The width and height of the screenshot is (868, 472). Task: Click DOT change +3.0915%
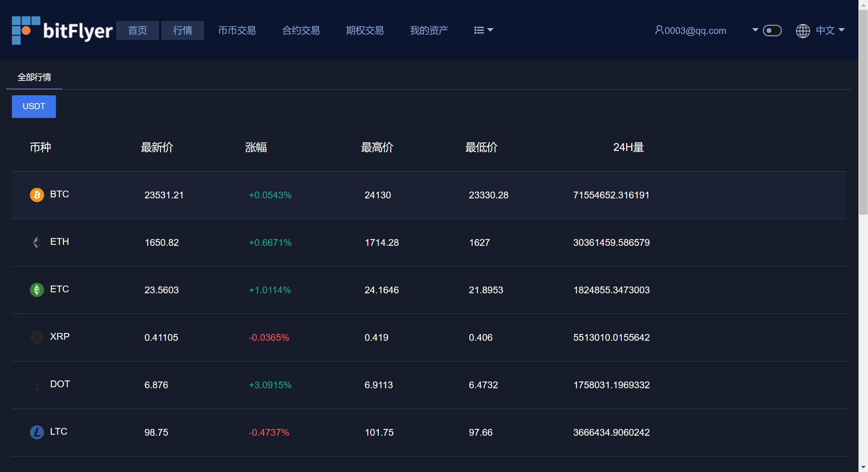(270, 385)
